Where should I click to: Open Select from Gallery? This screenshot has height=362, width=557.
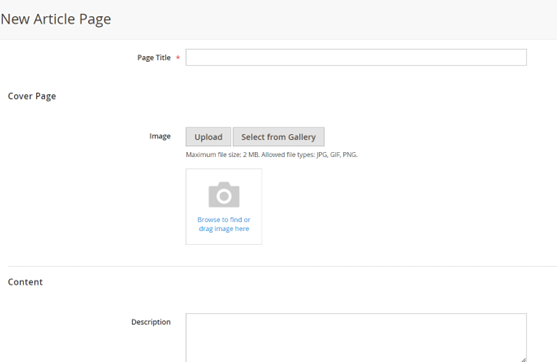pos(278,137)
